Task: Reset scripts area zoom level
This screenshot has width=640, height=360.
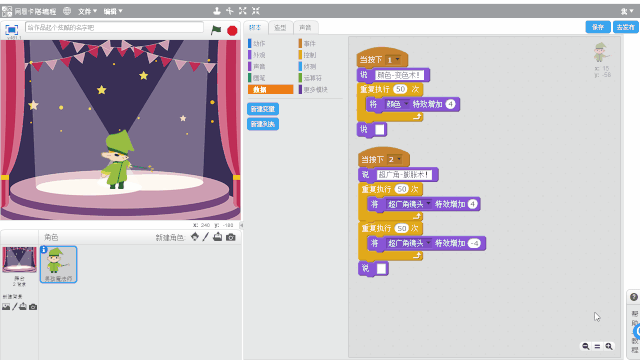Action: coord(597,346)
